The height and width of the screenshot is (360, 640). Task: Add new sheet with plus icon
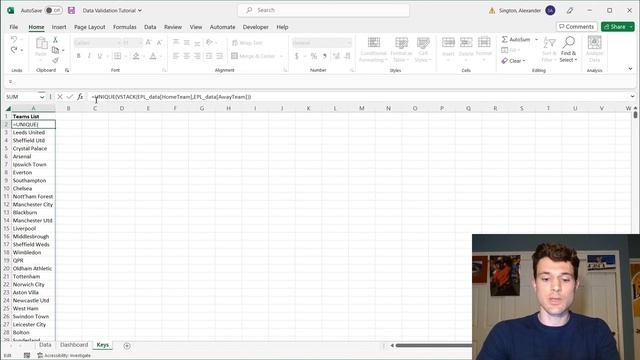[x=127, y=346]
